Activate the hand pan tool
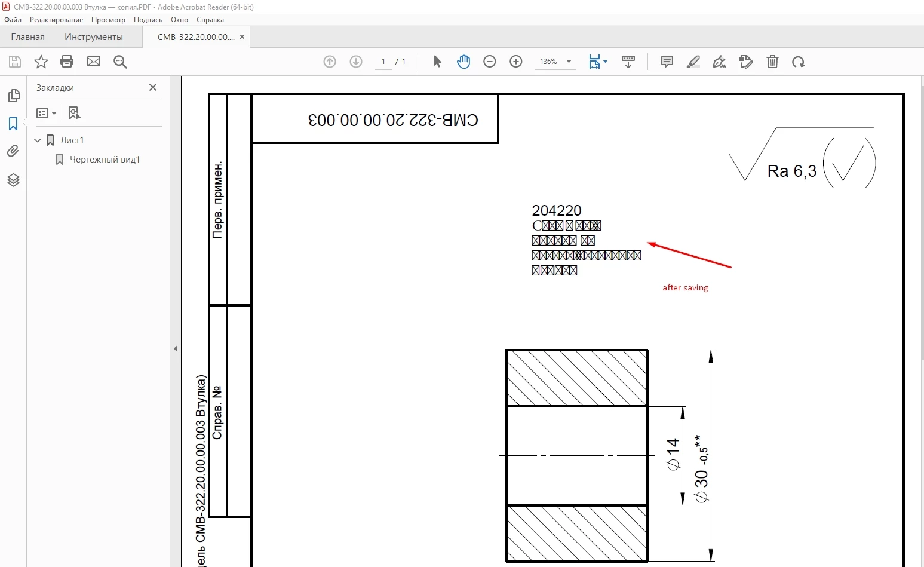Image resolution: width=924 pixels, height=567 pixels. pyautogui.click(x=463, y=62)
